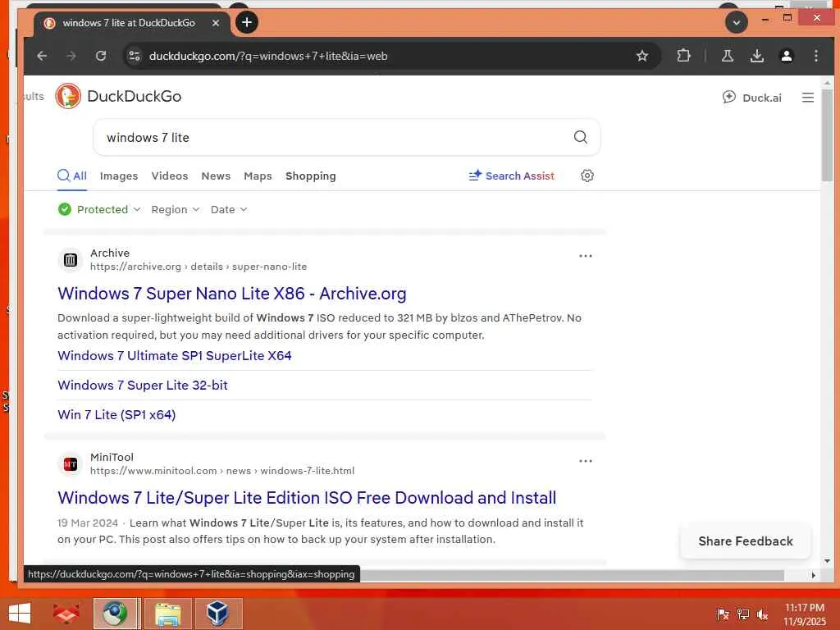Click the Share Feedback button
This screenshot has height=630, width=840.
pos(745,541)
